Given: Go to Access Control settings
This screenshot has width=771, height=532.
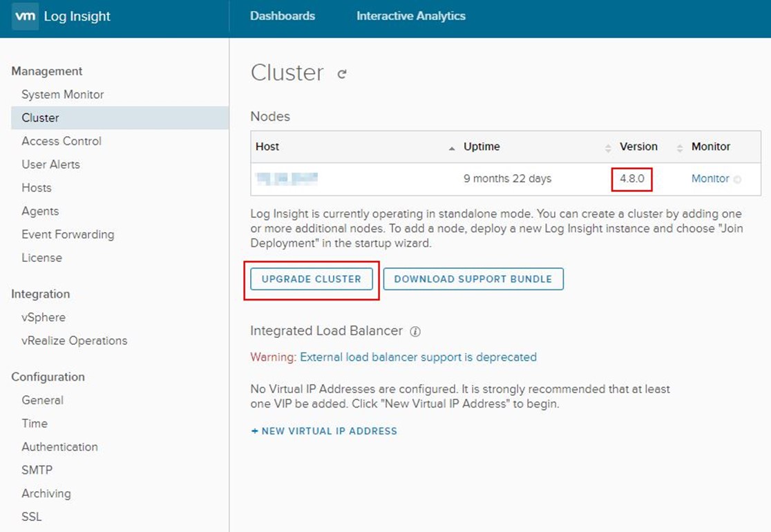Looking at the screenshot, I should tap(61, 141).
